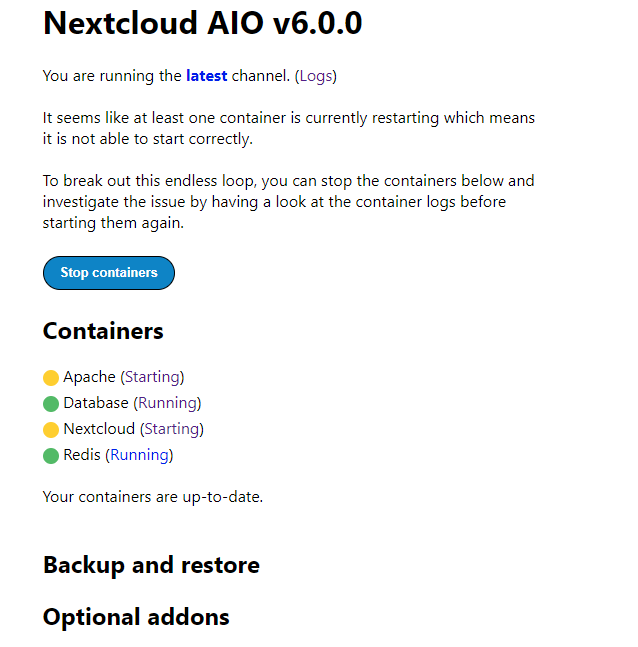Click the Redis container name
Viewport: 638px width, 647px height.
click(82, 455)
